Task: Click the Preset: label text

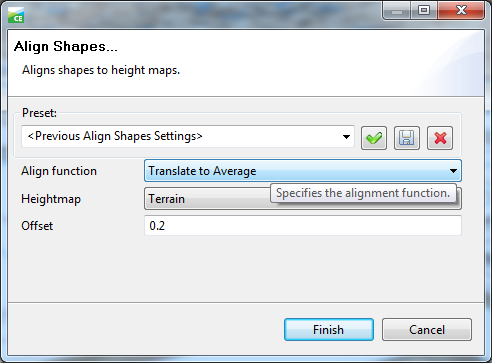Action: click(39, 113)
